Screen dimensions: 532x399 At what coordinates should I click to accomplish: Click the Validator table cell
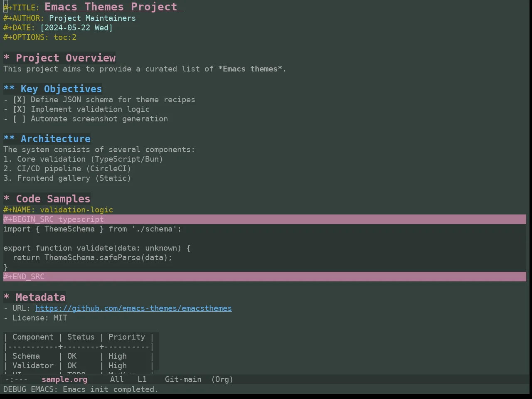[x=33, y=366]
